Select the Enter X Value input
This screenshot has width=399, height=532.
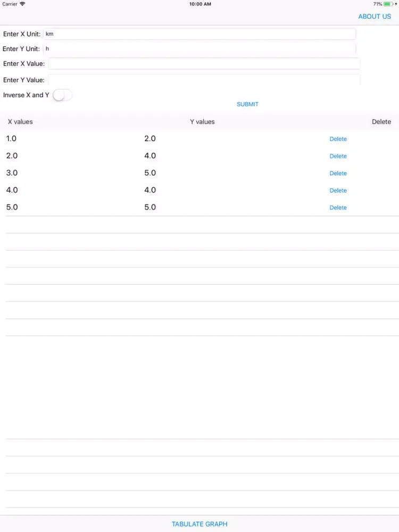pos(204,63)
